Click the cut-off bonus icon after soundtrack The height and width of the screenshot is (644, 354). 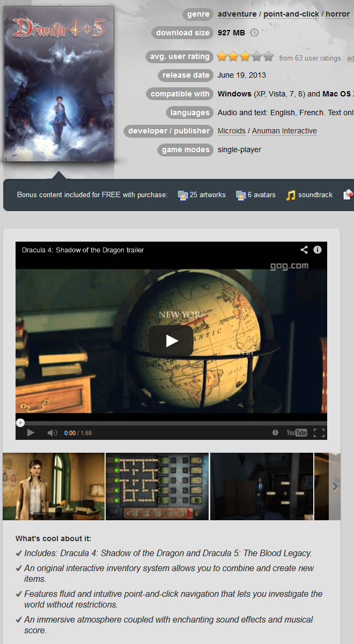[x=348, y=195]
